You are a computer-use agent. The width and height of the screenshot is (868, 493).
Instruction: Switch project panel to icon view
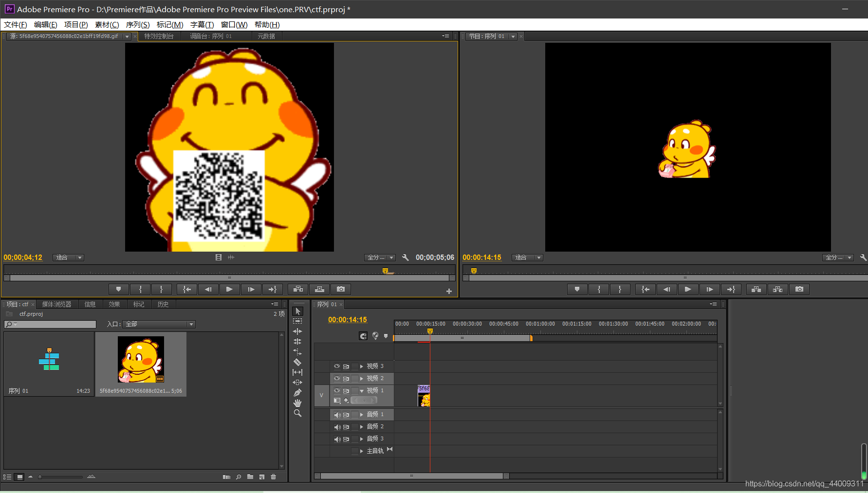tap(19, 477)
